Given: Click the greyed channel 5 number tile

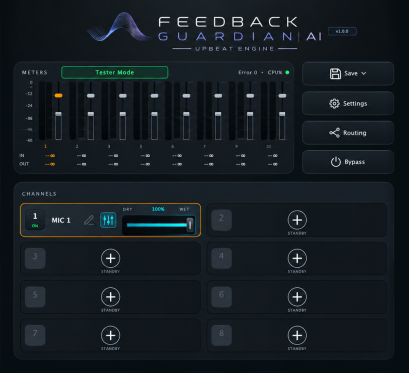Looking at the screenshot, I should tap(35, 297).
